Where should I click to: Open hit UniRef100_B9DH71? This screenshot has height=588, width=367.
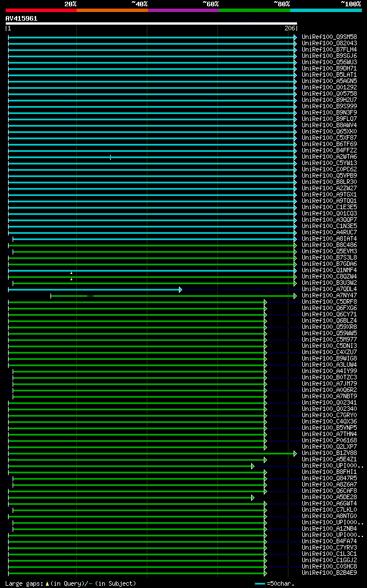tap(330, 69)
